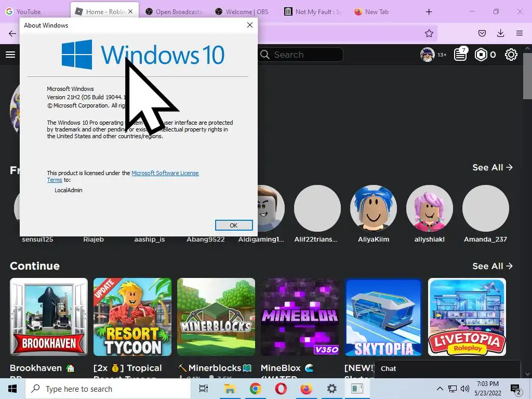Switch to the New Tab tab
Screen dimensions: 532x399
pos(371,11)
